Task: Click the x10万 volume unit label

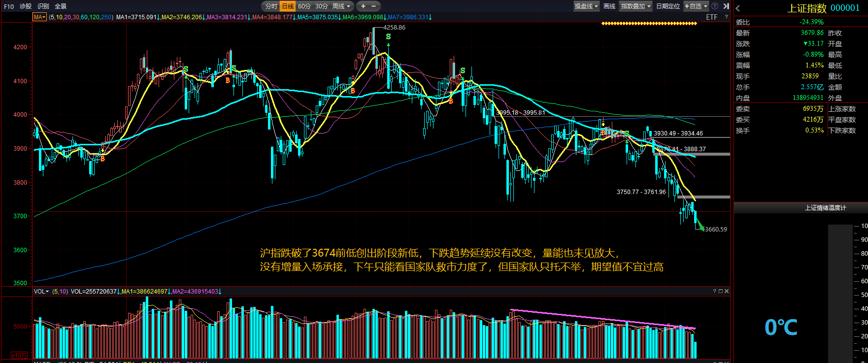Action: tap(19, 355)
